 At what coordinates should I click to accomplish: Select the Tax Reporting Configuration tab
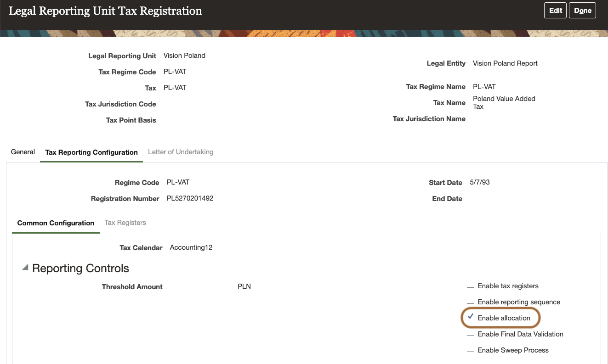click(x=91, y=152)
